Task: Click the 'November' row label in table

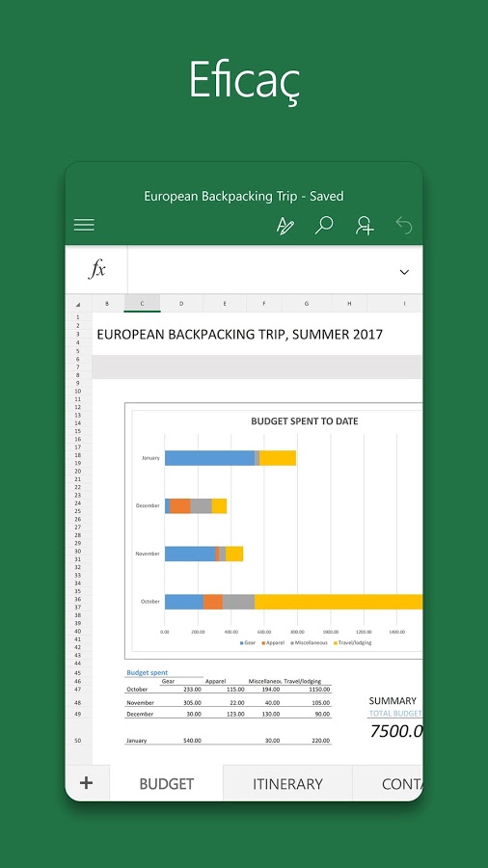Action: click(x=140, y=702)
